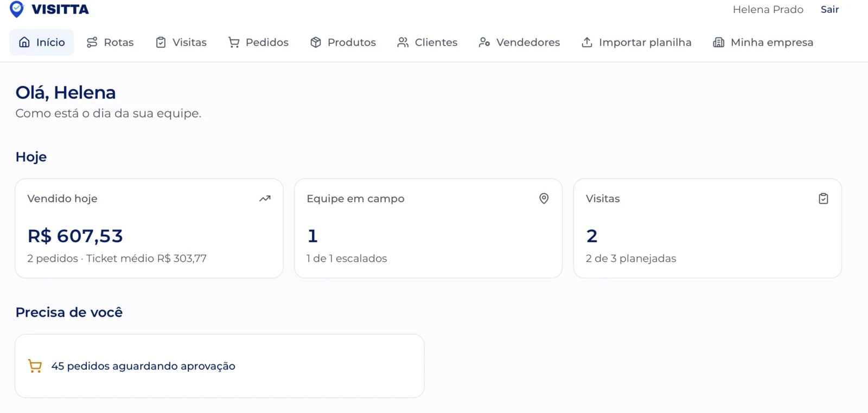
Task: Click the map pin icon in Equipe em campo
Action: pyautogui.click(x=544, y=199)
